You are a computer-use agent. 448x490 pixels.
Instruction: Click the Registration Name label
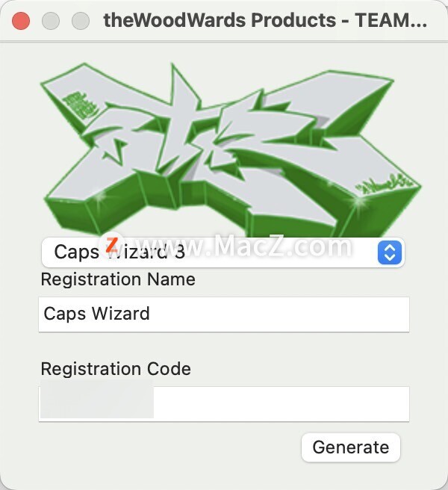tap(118, 279)
